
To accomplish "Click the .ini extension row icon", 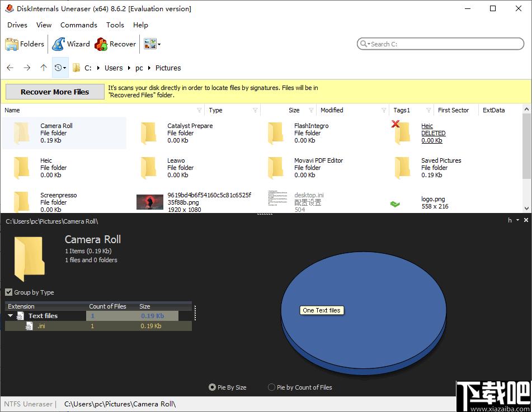I will coord(30,326).
